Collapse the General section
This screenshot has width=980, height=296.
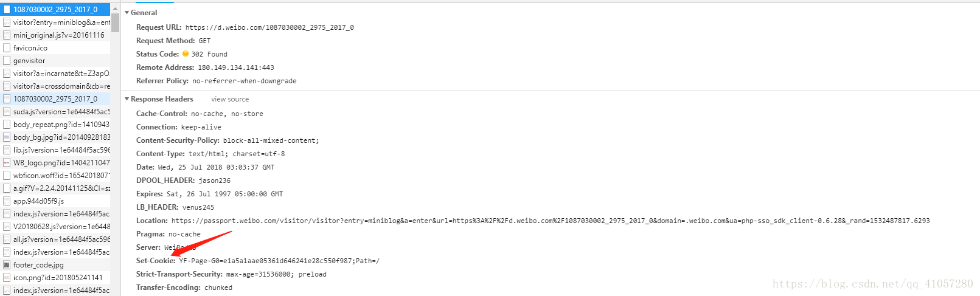point(127,12)
